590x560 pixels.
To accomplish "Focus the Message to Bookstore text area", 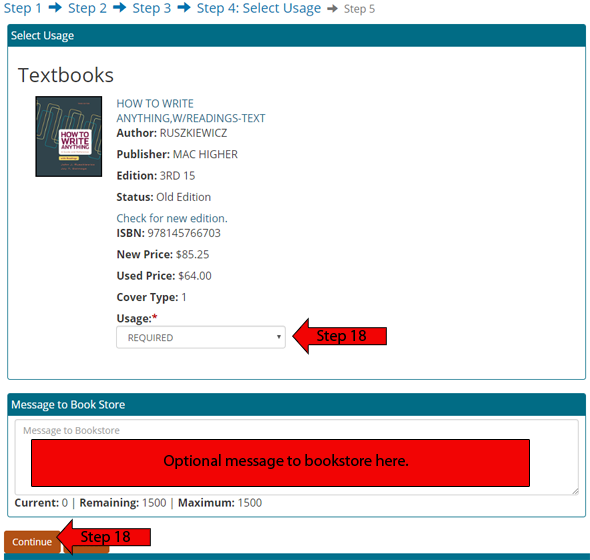I will pos(297,457).
